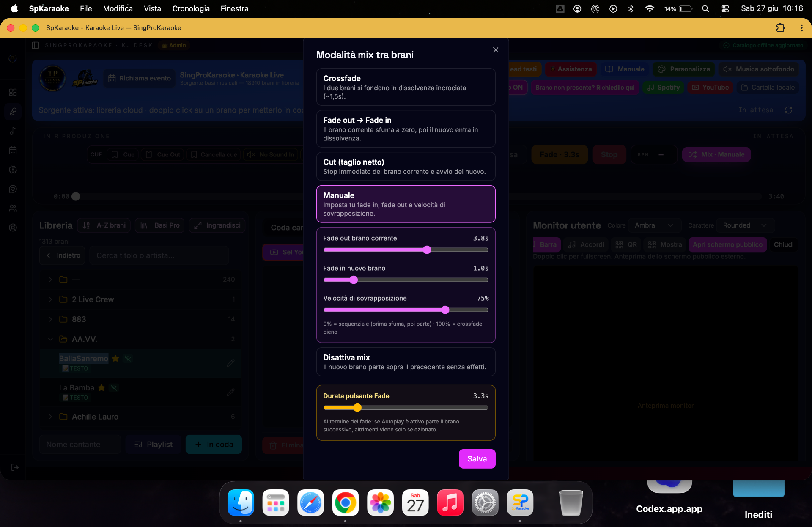812x527 pixels.
Task: Open the browser extensions puzzle icon
Action: [781, 28]
